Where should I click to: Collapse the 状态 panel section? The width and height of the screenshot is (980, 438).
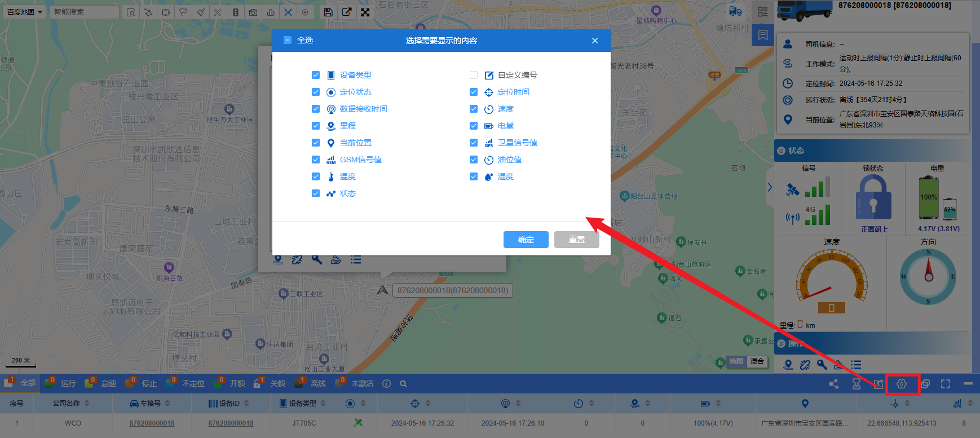click(781, 151)
